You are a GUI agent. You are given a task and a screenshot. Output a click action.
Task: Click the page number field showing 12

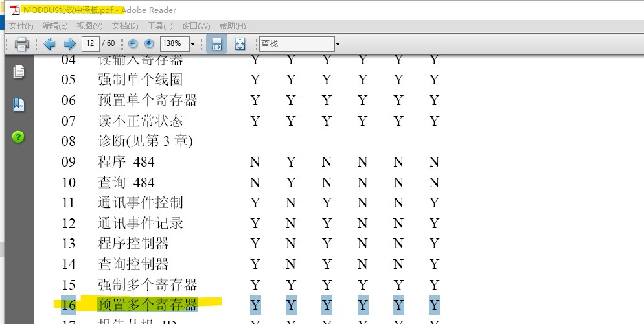point(90,44)
